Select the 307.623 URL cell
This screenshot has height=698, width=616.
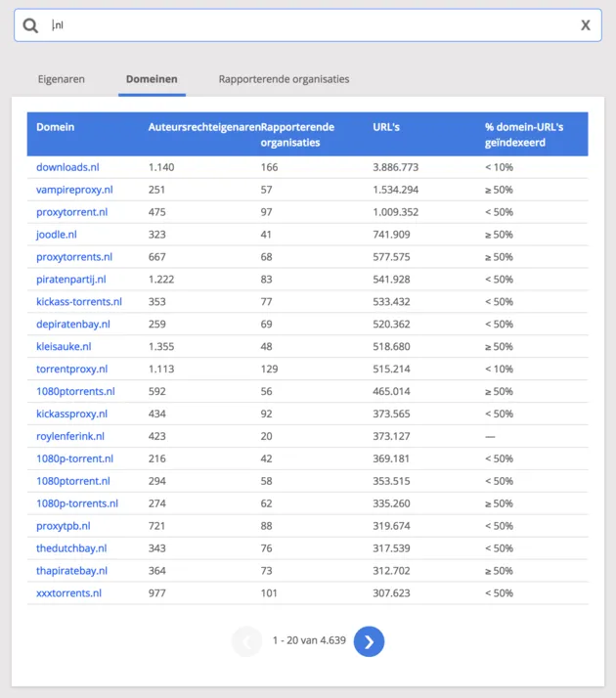pos(391,593)
